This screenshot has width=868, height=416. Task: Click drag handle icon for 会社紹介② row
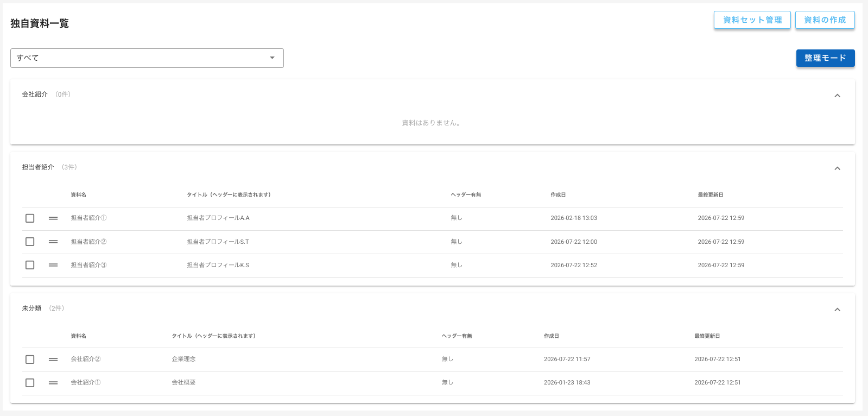(x=53, y=360)
